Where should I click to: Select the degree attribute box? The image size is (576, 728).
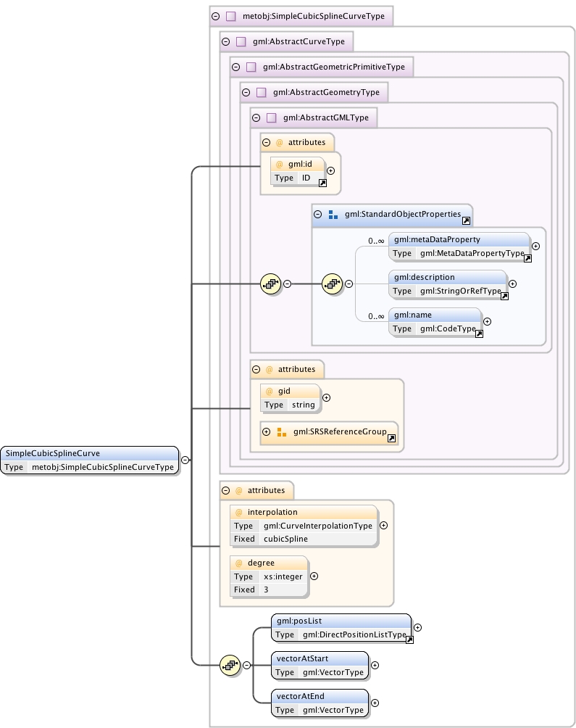point(269,576)
